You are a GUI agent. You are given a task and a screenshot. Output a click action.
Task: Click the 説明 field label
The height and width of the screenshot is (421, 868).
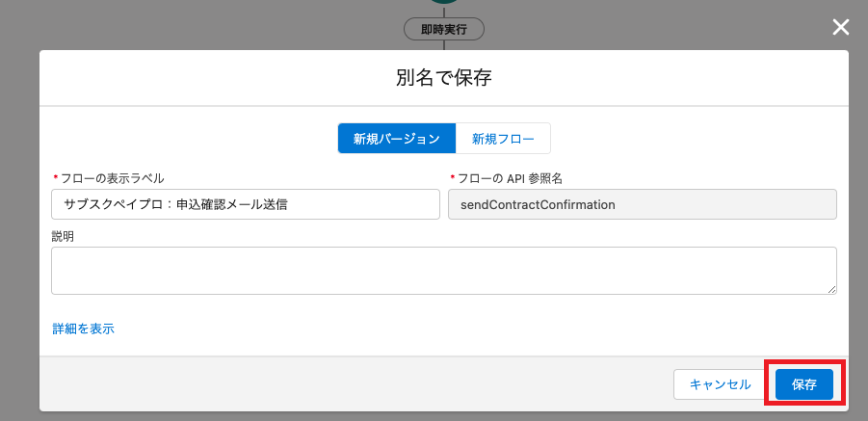(x=63, y=236)
